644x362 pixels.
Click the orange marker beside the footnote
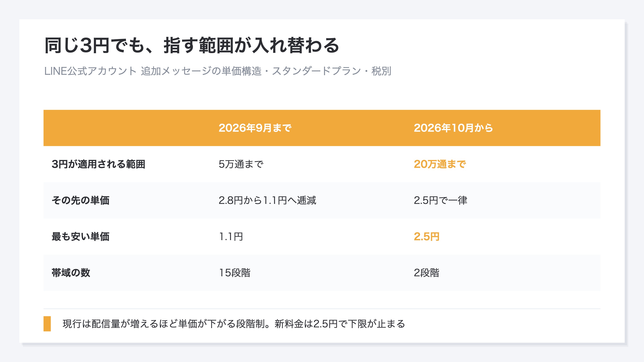(x=47, y=324)
